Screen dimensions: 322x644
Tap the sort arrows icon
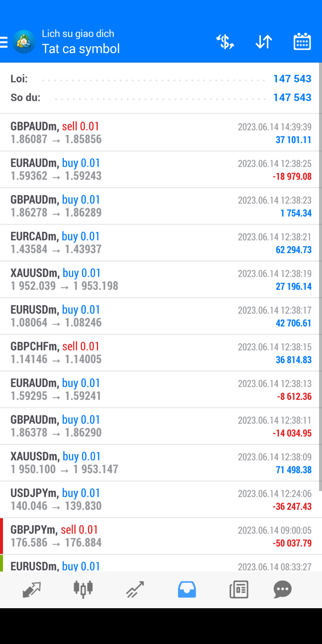click(264, 42)
